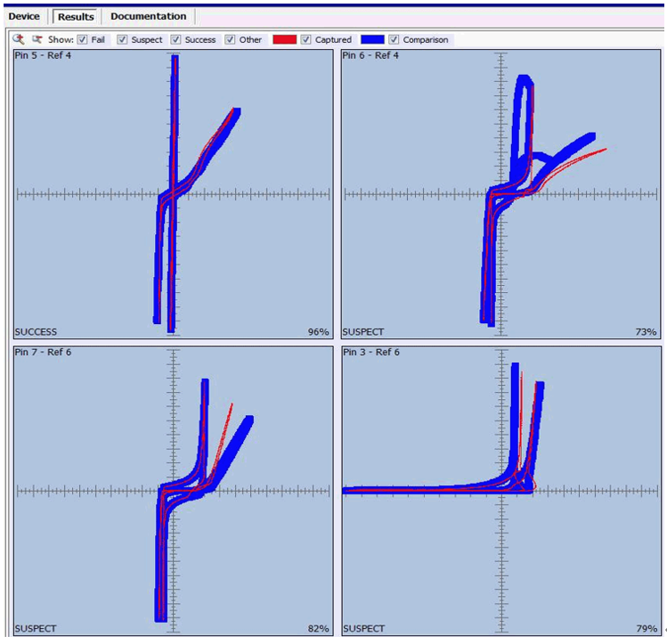Hide the Captured trace via its checkbox
The height and width of the screenshot is (644, 667).
(306, 40)
